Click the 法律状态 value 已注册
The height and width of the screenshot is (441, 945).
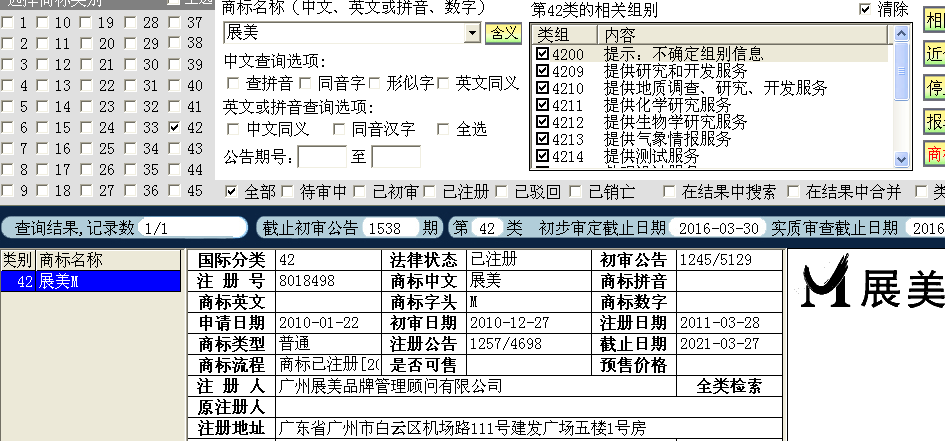pyautogui.click(x=494, y=260)
